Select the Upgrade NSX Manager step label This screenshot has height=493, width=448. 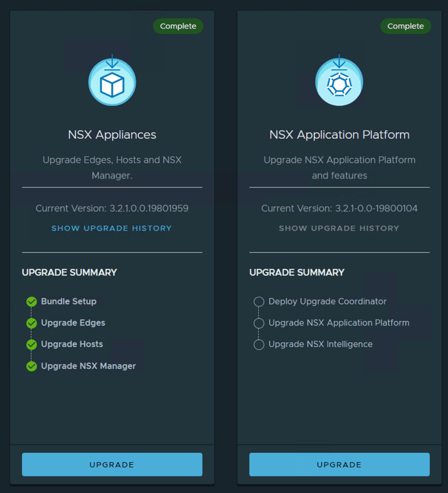(x=89, y=366)
